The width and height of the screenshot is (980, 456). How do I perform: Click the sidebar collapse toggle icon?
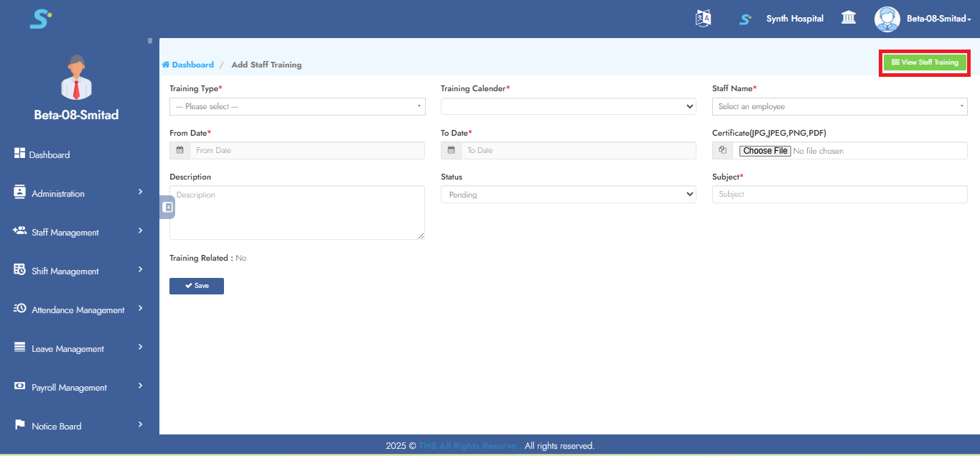click(167, 207)
